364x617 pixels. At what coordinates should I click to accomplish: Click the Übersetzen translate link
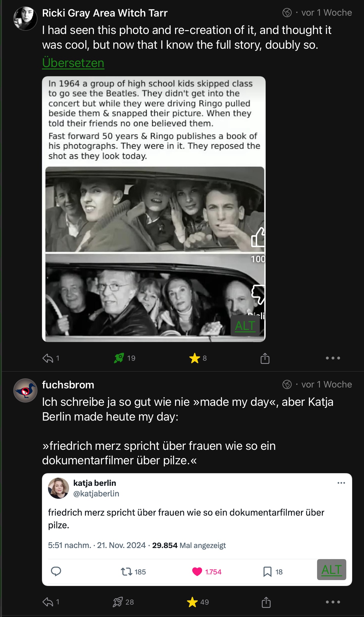click(73, 63)
